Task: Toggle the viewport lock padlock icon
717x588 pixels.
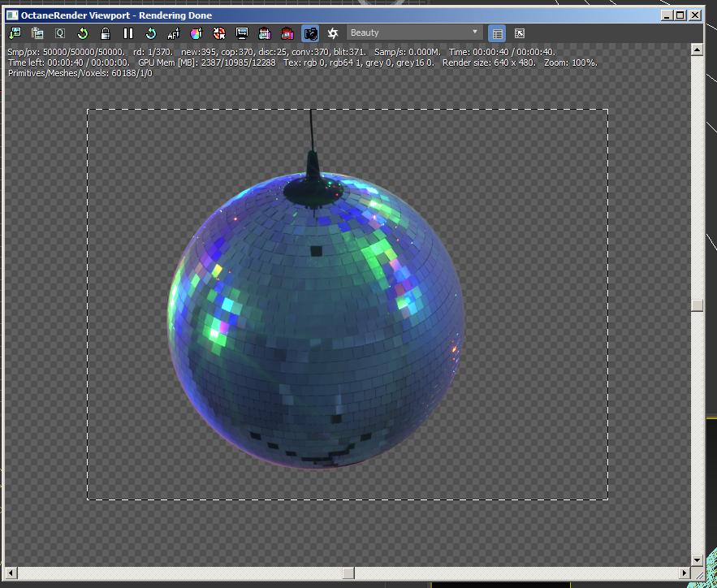Action: click(106, 33)
